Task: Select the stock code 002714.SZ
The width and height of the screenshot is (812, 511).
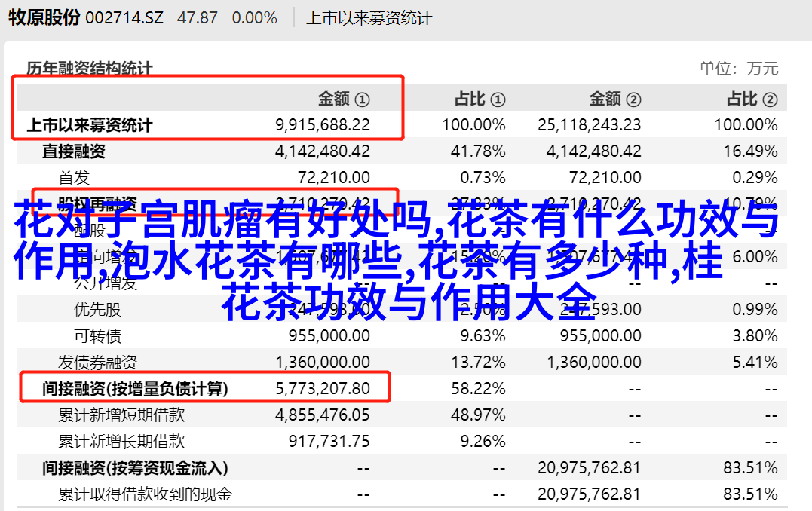Action: pyautogui.click(x=124, y=17)
